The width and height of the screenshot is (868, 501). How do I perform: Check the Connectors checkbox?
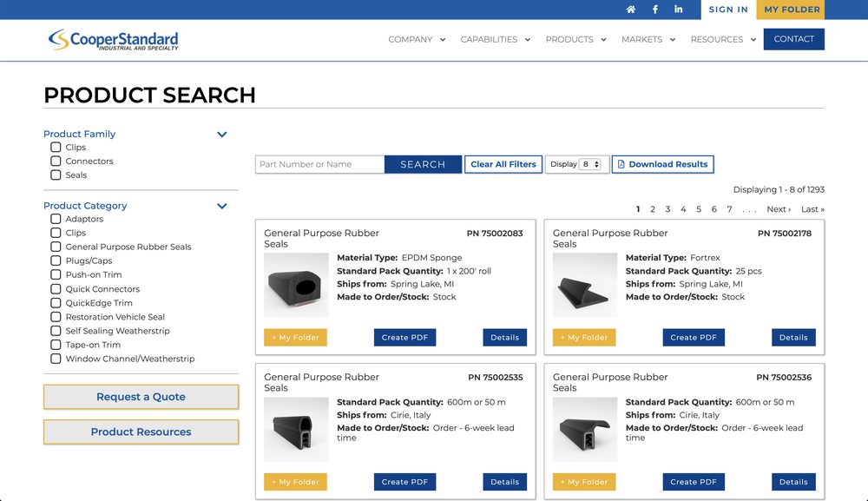pos(56,162)
